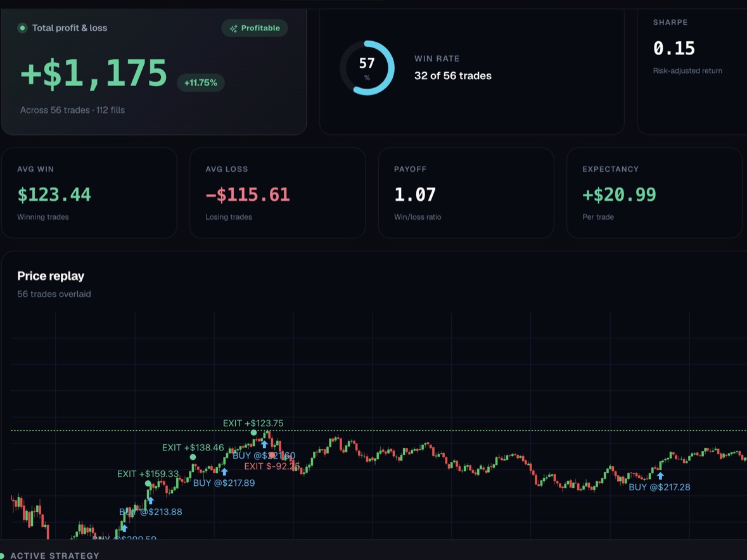
Task: Click the blue buy arrow above BUY @$213.88
Action: coord(151,500)
